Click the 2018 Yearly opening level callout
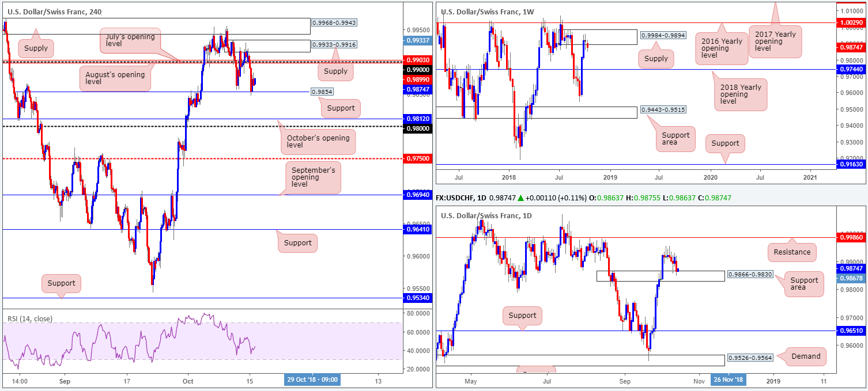The width and height of the screenshot is (868, 391). [741, 94]
